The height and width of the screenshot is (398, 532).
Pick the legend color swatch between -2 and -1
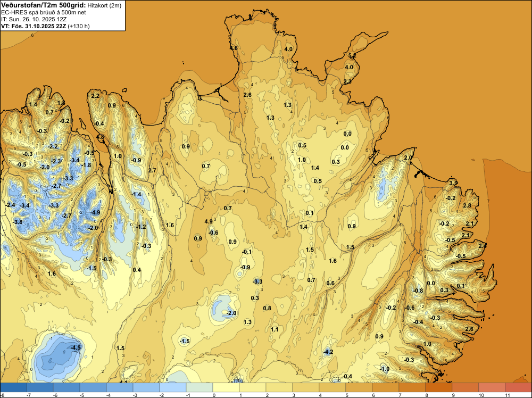pyautogui.click(x=173, y=387)
